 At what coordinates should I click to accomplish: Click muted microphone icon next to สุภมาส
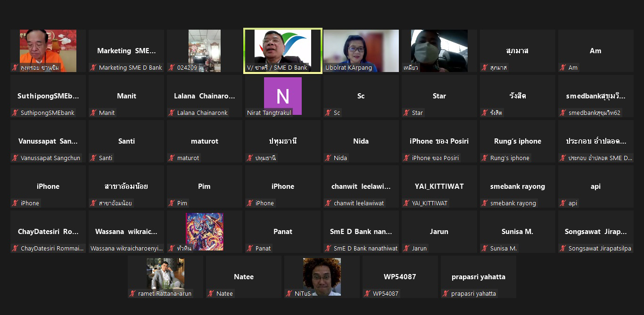[x=485, y=68]
